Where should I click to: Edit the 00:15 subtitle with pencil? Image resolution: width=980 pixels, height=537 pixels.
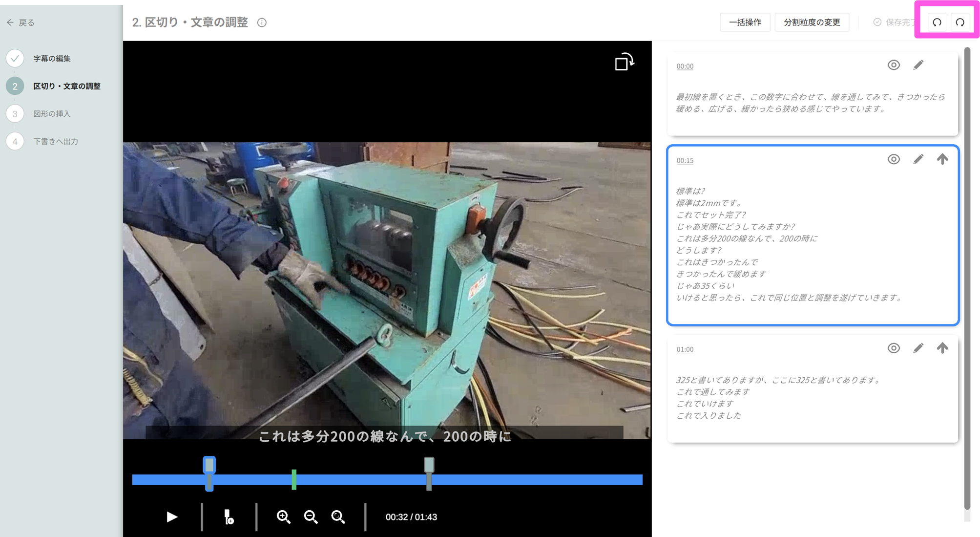pyautogui.click(x=918, y=159)
